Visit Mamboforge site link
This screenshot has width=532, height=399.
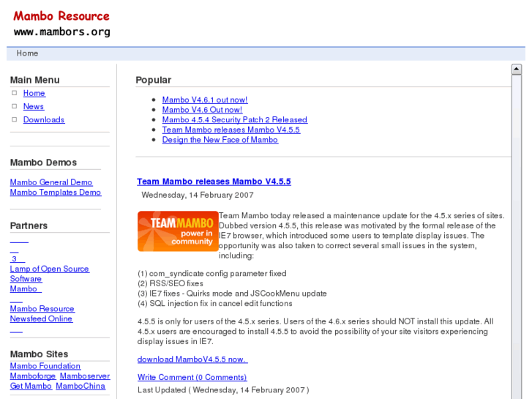coord(33,376)
